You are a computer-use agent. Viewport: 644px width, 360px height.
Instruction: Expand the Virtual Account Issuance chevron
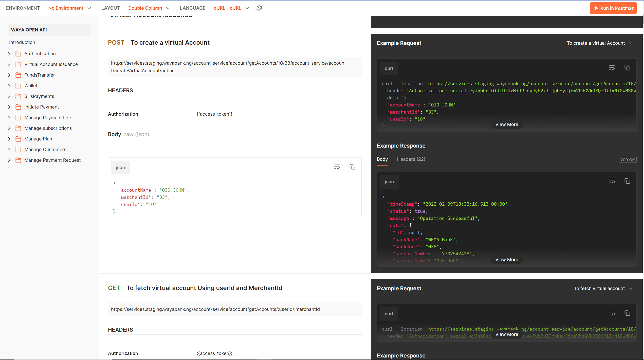pos(9,64)
